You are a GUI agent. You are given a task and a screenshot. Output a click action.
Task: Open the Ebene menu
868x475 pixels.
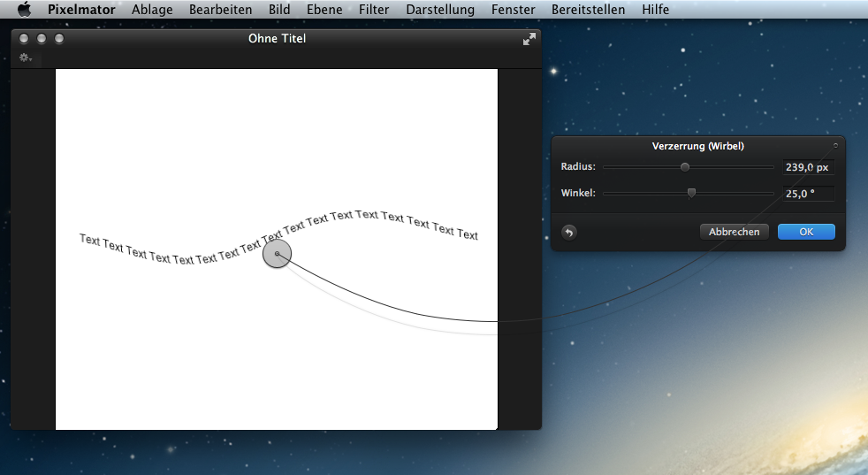324,10
